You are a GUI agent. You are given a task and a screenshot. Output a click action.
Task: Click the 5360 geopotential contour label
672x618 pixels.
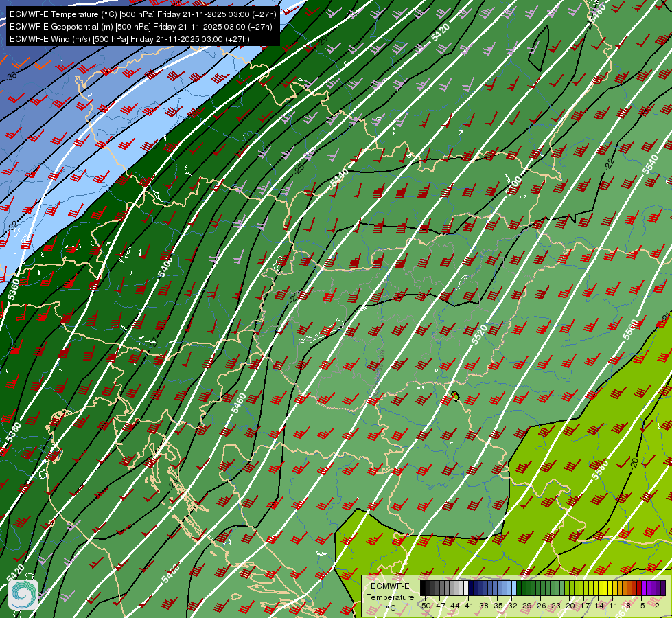[x=13, y=290]
